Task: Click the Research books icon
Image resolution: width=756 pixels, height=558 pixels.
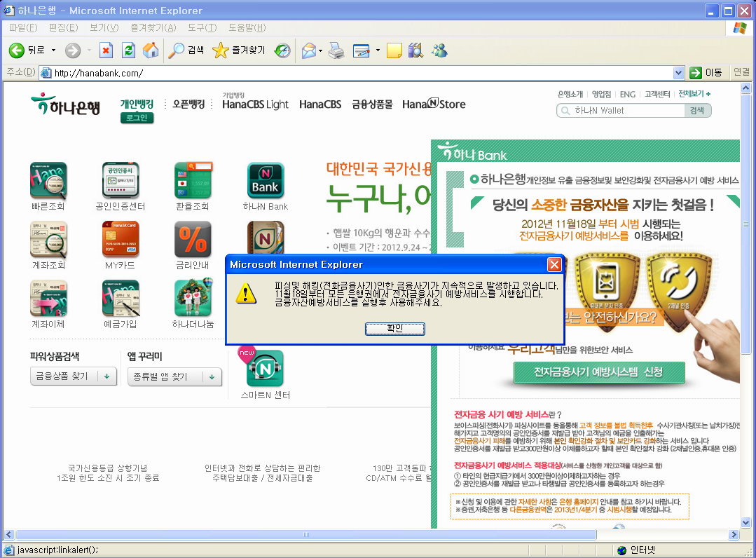Action: click(415, 50)
